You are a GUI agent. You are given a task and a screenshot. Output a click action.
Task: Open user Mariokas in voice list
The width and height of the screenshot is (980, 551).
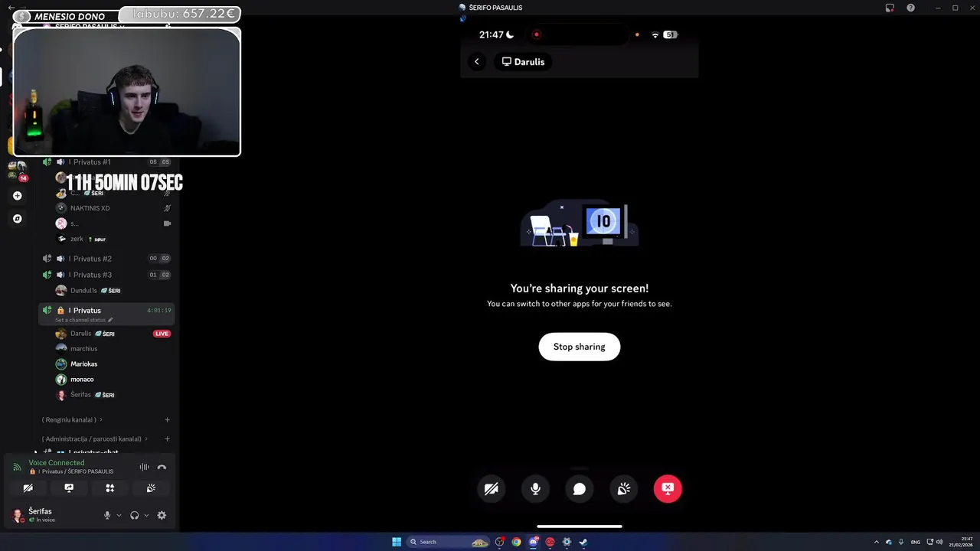point(113,364)
